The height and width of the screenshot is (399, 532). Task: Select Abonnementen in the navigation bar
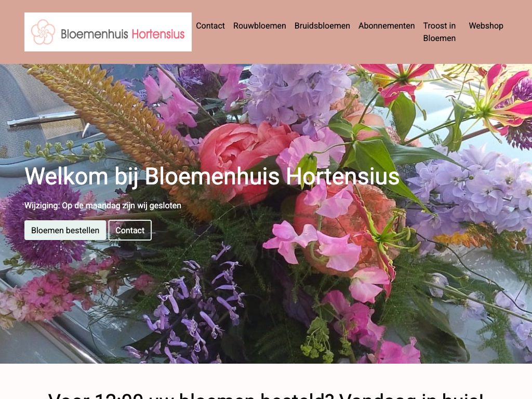[387, 26]
